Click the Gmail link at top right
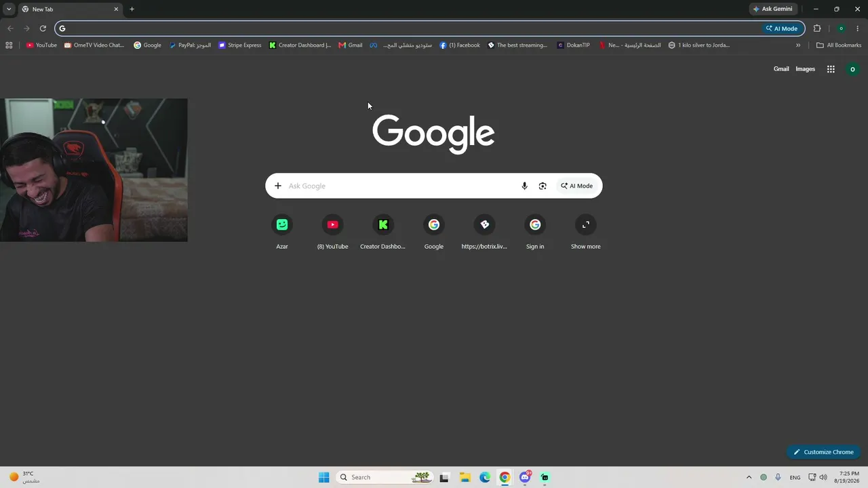Image resolution: width=868 pixels, height=488 pixels. click(781, 69)
